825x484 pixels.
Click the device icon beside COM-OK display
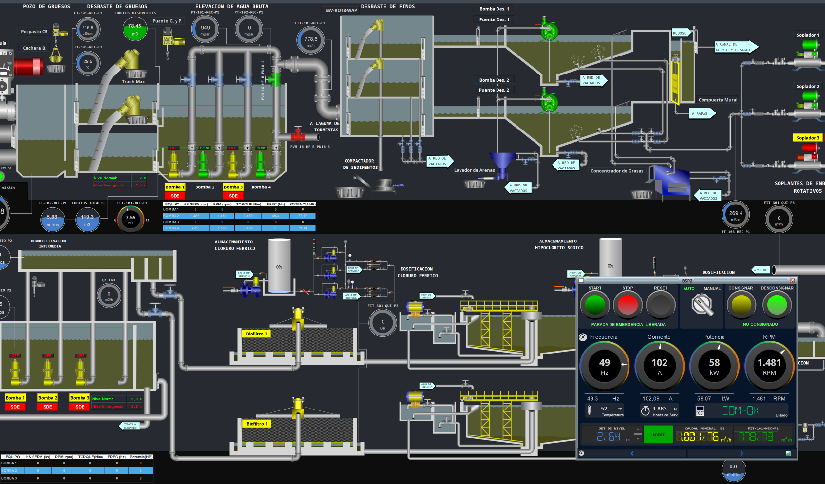(x=700, y=410)
